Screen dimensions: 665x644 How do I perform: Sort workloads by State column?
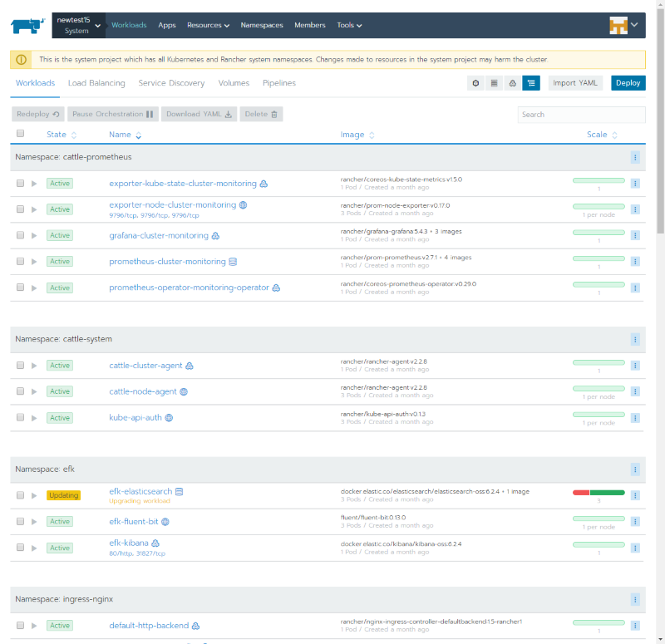(x=62, y=135)
